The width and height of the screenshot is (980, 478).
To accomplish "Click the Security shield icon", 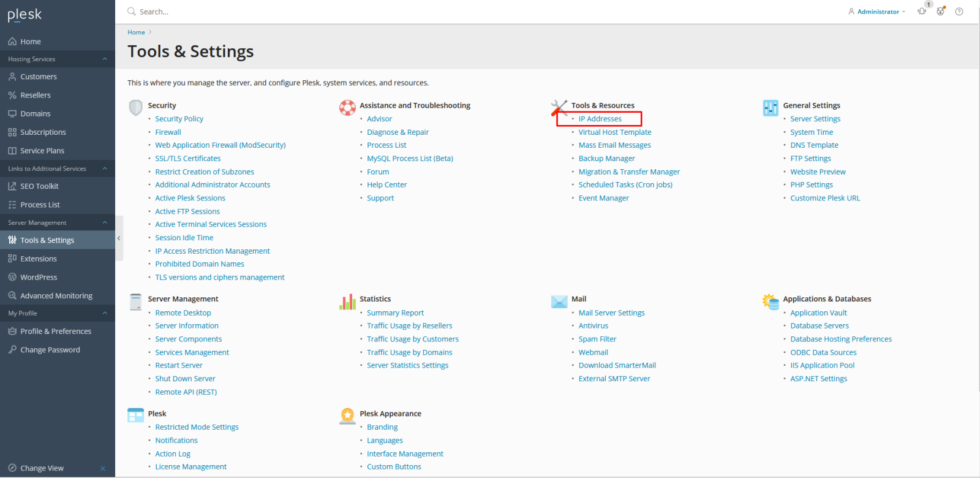I will [135, 108].
